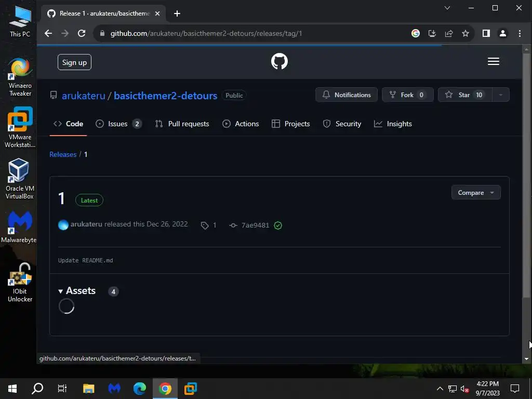Open the Actions tab
532x399 pixels.
(241, 124)
